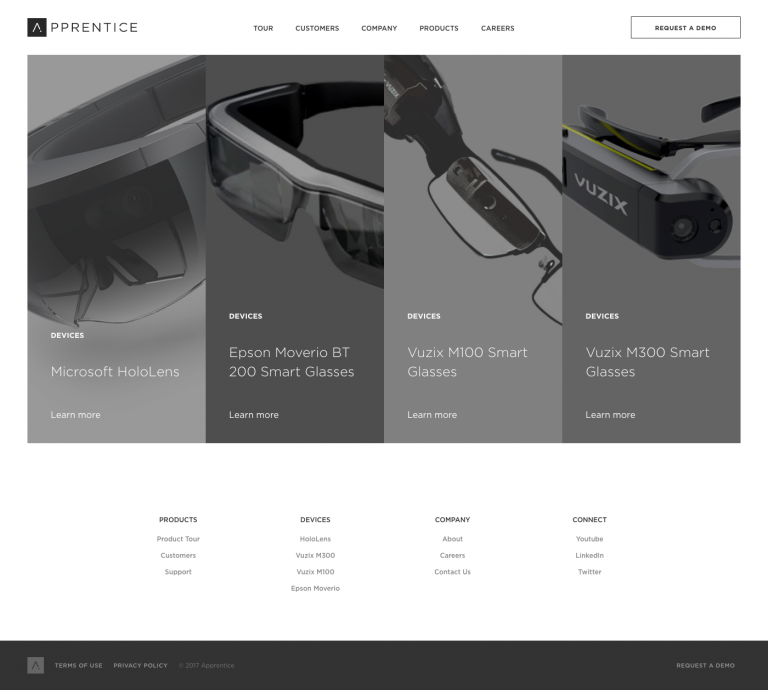Select the Vuzix M300 Smart Glasses title
Screen dimensions: 768x690
click(648, 362)
